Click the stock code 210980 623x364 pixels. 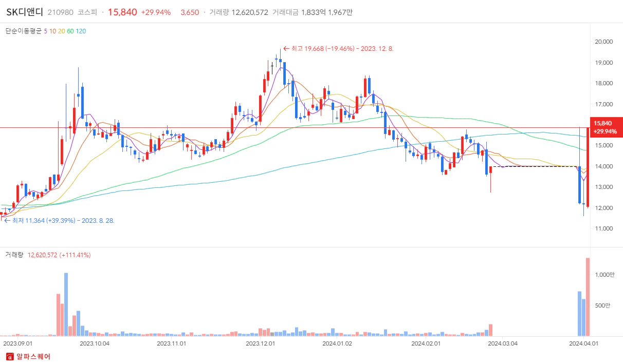click(x=60, y=12)
